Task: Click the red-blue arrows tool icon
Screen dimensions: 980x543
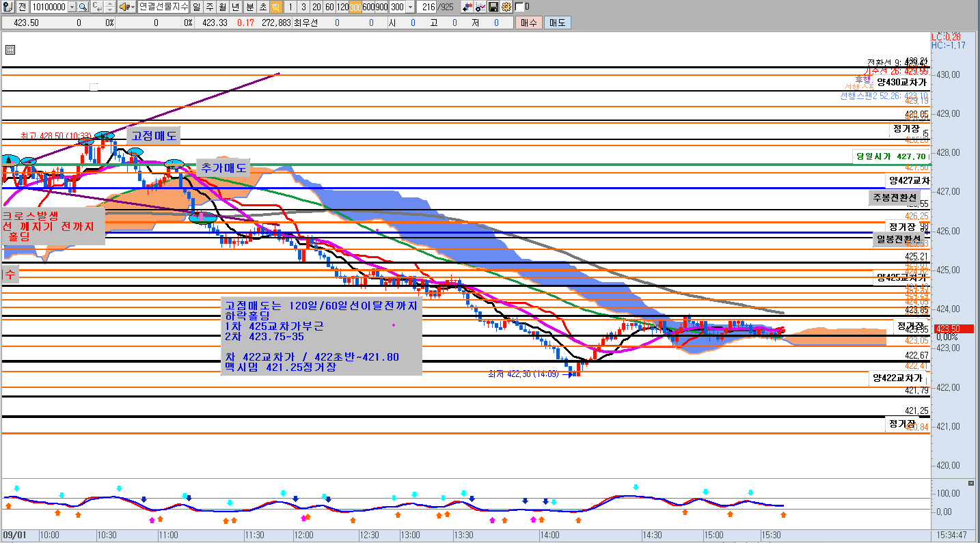Action: (467, 7)
